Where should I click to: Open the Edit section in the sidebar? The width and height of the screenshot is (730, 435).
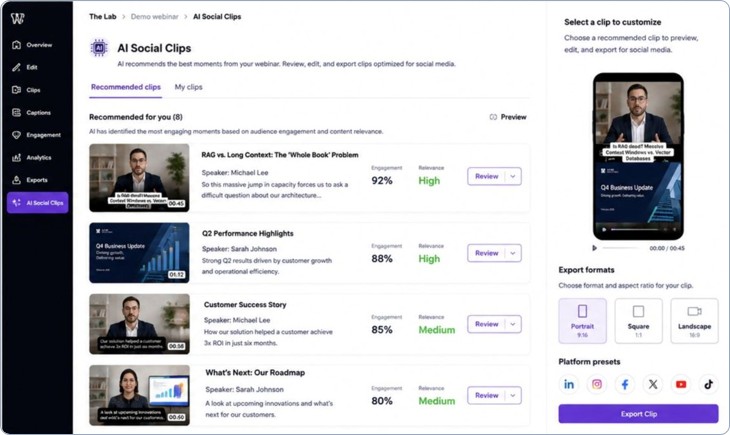point(25,68)
